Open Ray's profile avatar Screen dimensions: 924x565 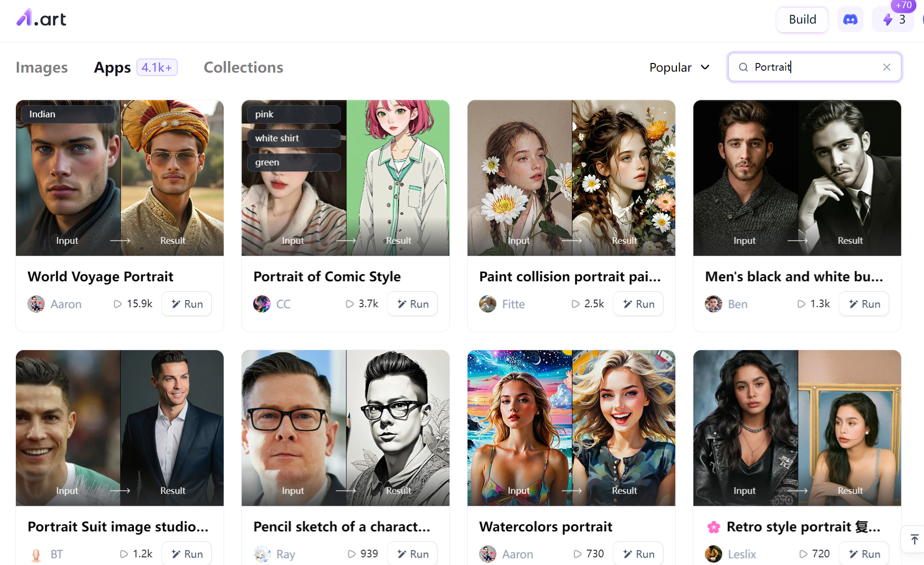click(262, 554)
